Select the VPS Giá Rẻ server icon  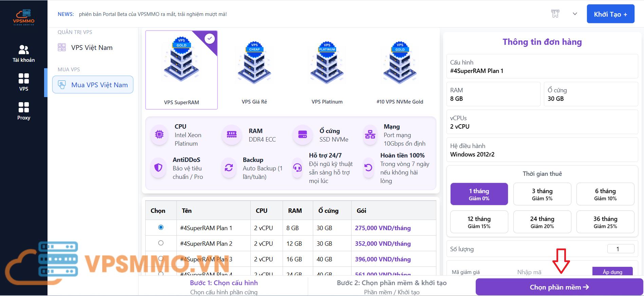pyautogui.click(x=254, y=63)
